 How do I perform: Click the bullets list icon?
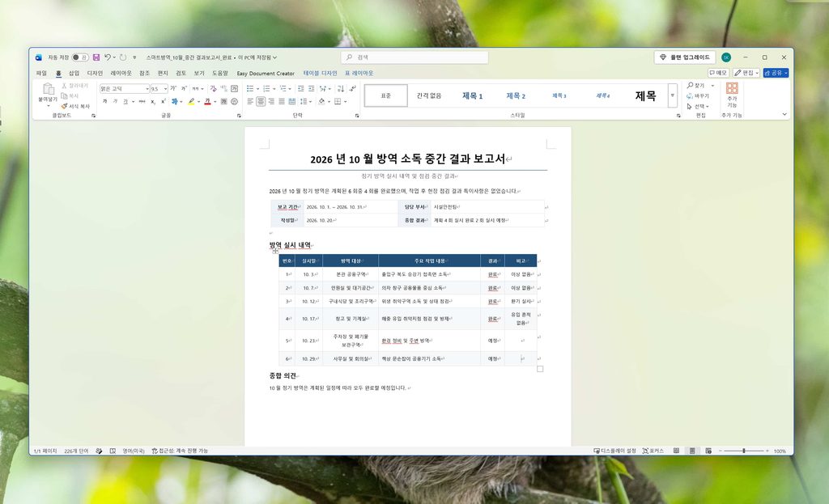(250, 88)
